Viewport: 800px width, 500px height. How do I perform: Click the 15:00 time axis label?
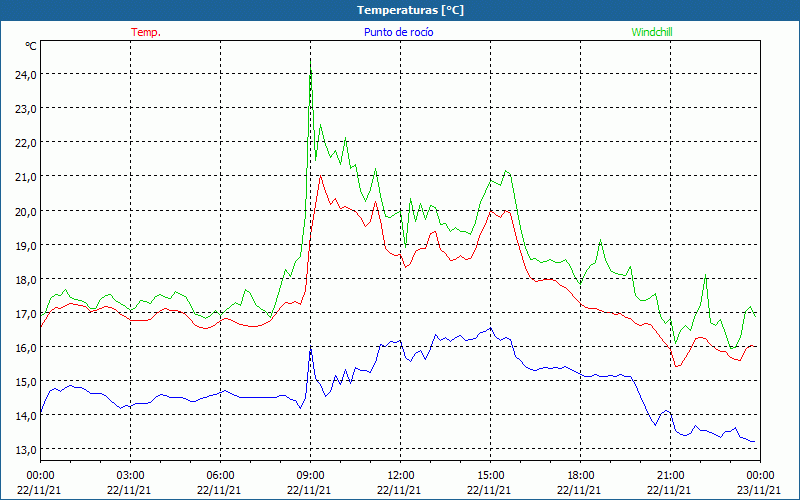(x=491, y=475)
